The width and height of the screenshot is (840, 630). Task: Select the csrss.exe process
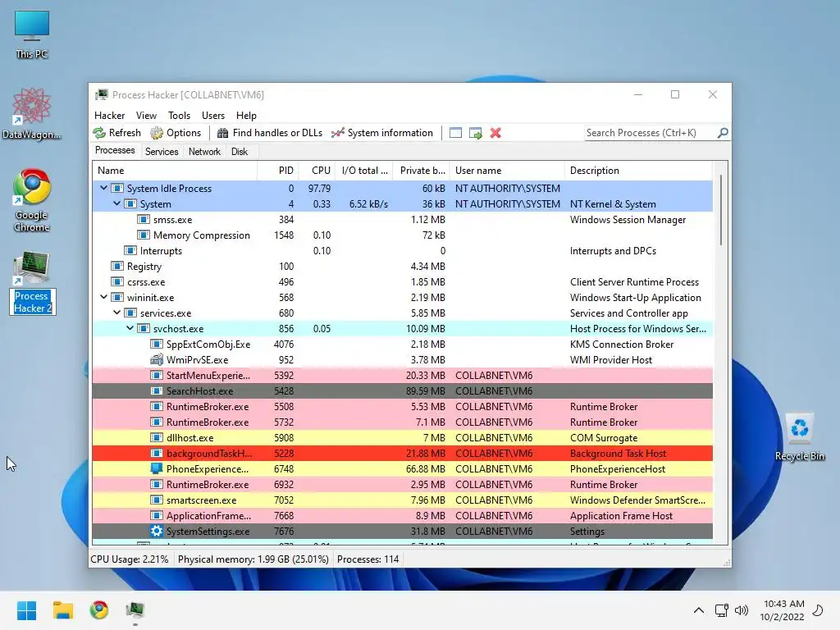pos(402,282)
